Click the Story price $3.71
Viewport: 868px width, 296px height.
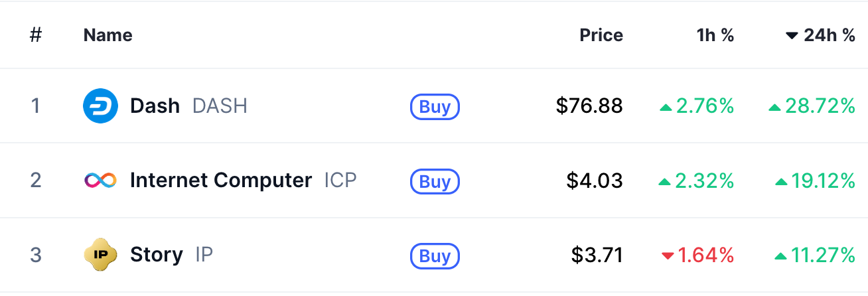(x=597, y=255)
